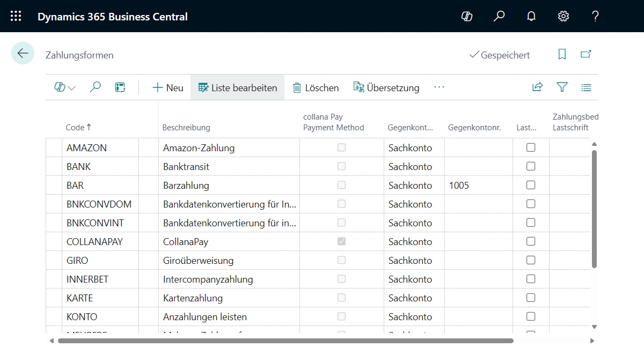Toggle Lastschrift checkbox for KARTE row
The image size is (644, 362).
[x=531, y=298]
